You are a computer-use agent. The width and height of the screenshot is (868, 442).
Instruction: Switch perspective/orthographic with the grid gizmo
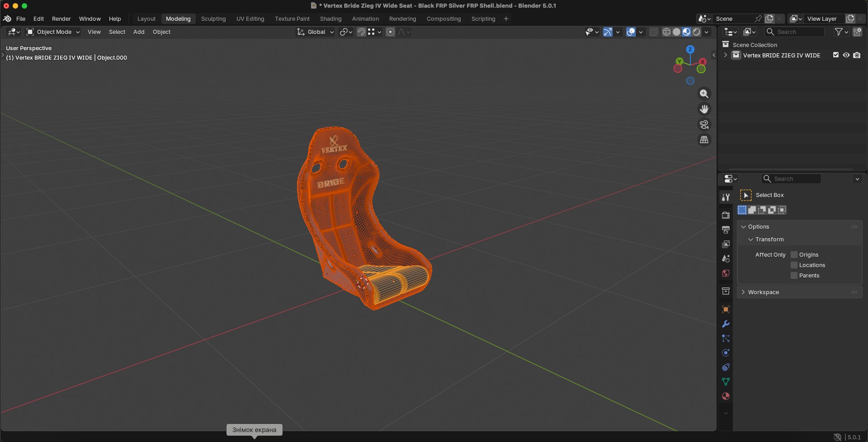pyautogui.click(x=704, y=140)
